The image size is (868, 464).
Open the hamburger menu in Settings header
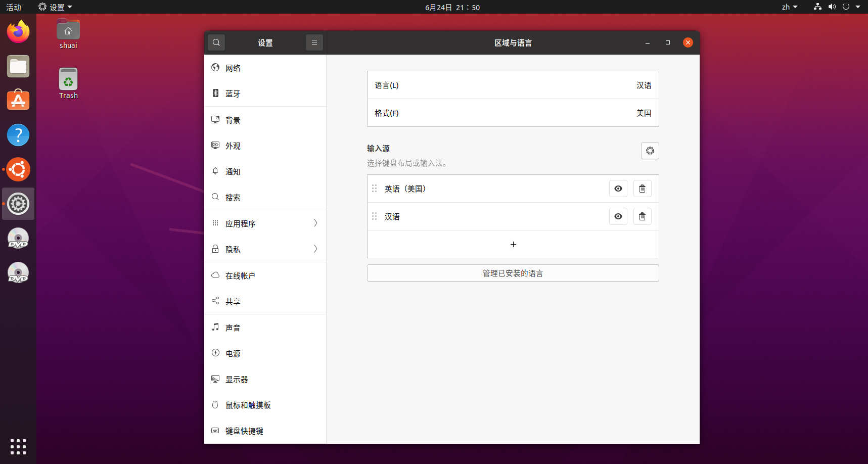[x=314, y=42]
